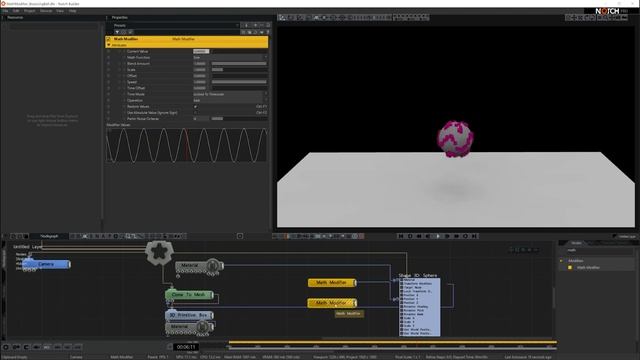Select the Nodes tab in right panel

click(576, 243)
